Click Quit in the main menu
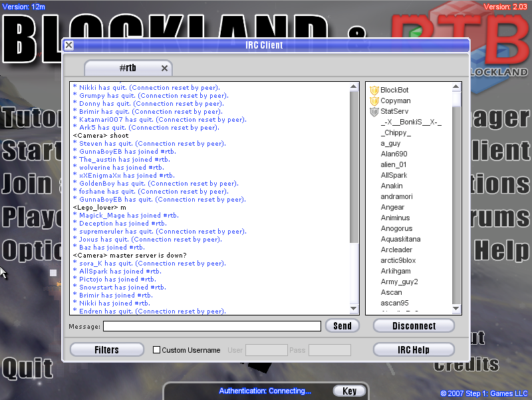The image size is (532, 400). click(27, 368)
